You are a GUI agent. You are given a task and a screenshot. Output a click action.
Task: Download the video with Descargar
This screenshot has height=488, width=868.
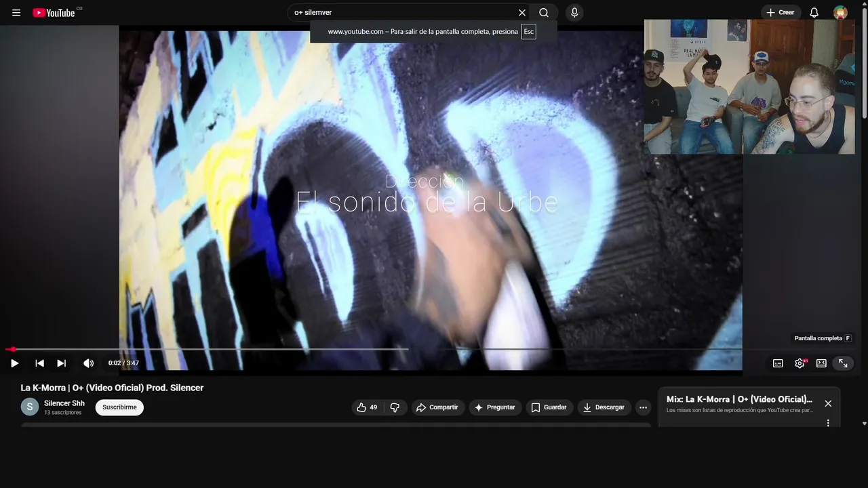[x=604, y=407]
